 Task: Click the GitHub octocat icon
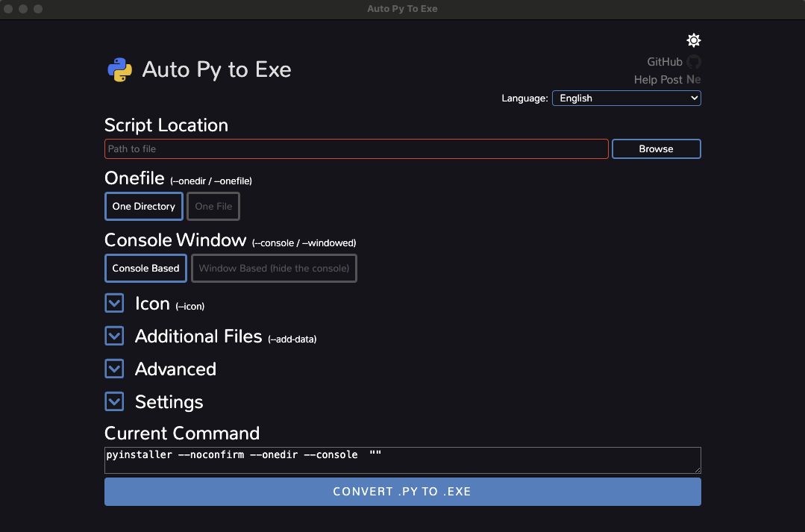pos(694,62)
